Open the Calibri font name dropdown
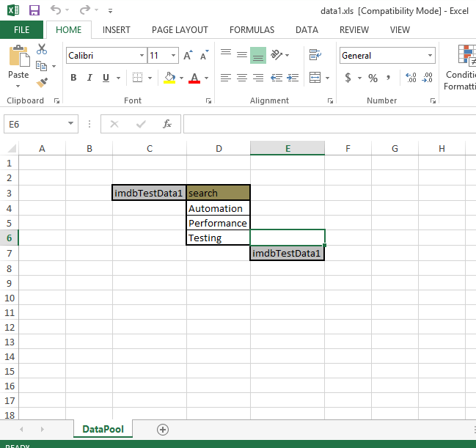This screenshot has height=448, width=476. tap(142, 56)
